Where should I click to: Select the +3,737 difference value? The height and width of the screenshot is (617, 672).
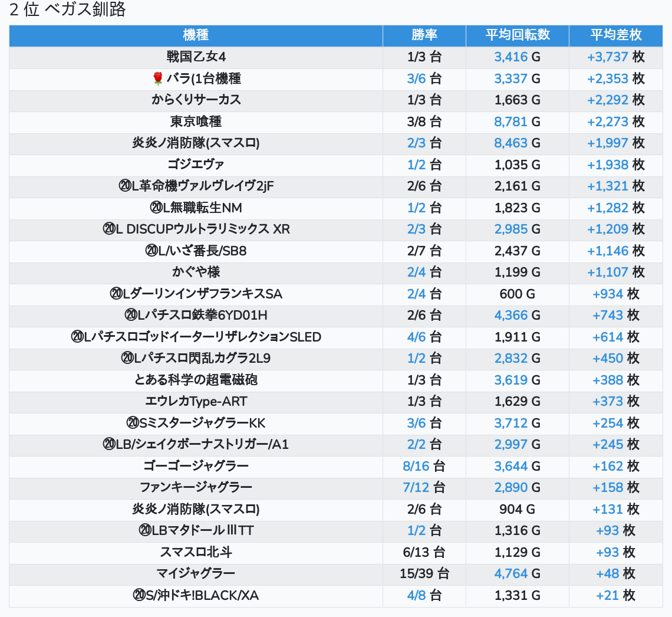608,57
